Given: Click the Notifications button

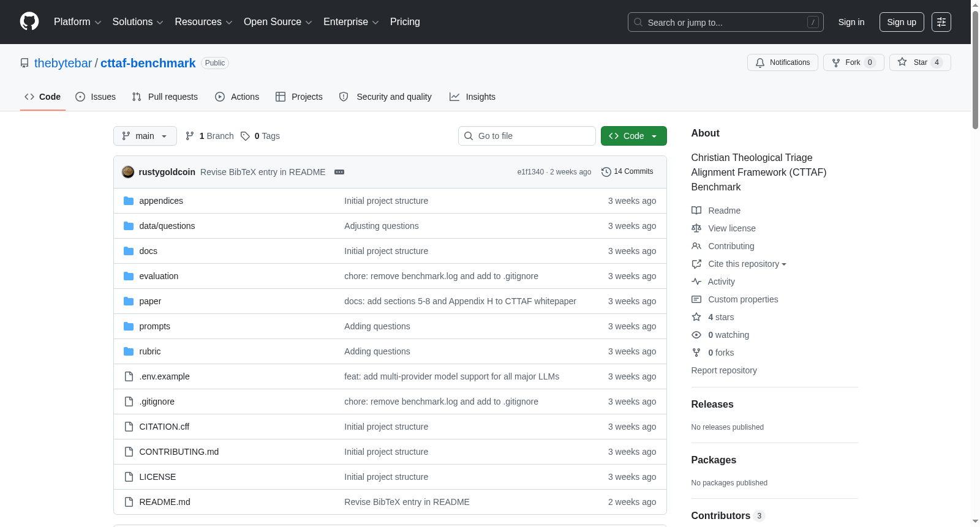Looking at the screenshot, I should click(x=783, y=62).
